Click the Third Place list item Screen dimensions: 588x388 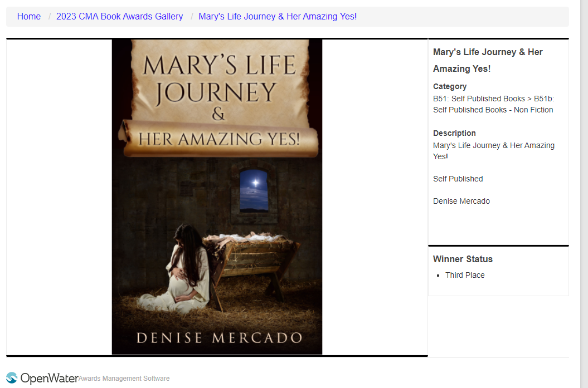point(465,275)
